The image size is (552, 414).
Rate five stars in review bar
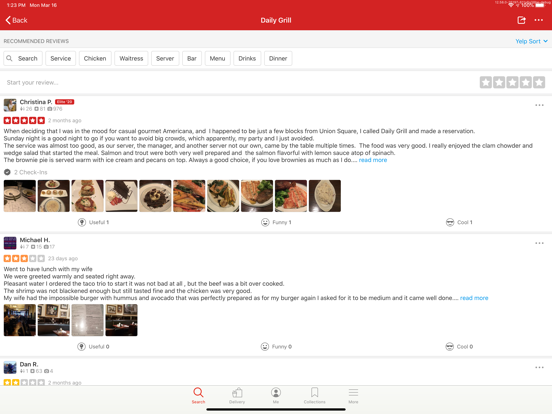(x=539, y=82)
